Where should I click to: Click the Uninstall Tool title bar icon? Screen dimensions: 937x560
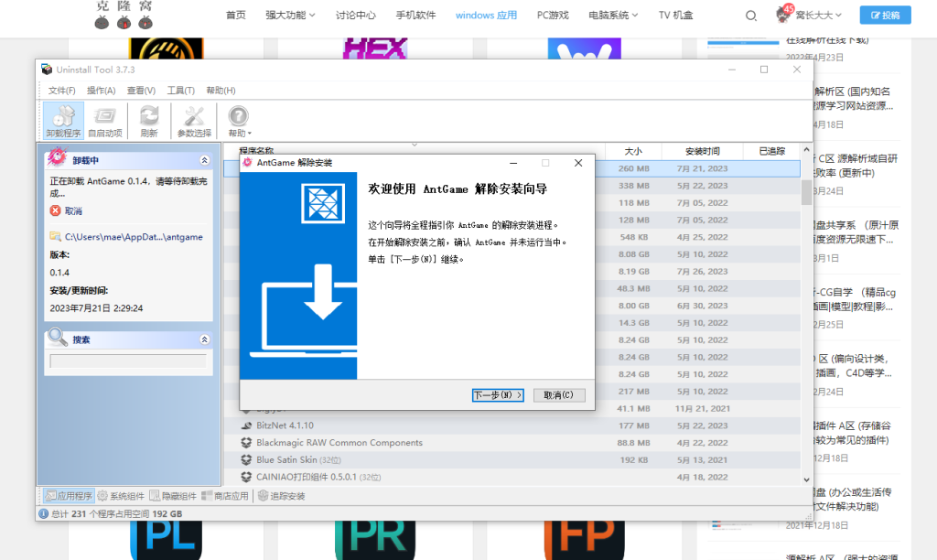(x=47, y=70)
